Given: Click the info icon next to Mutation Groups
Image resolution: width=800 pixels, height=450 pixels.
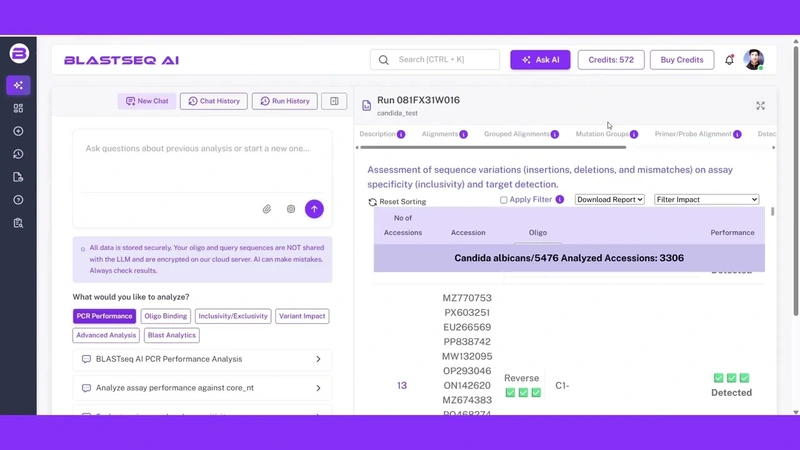Looking at the screenshot, I should click(x=634, y=134).
